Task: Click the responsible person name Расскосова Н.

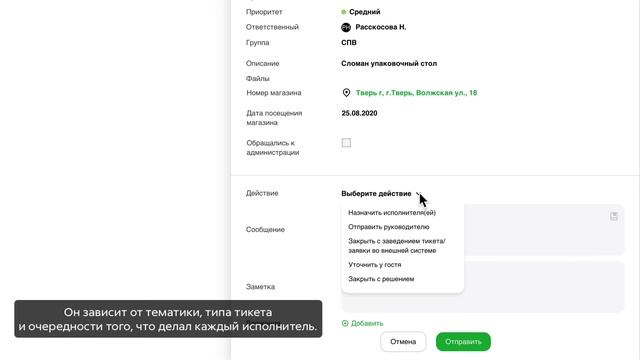Action: click(381, 27)
